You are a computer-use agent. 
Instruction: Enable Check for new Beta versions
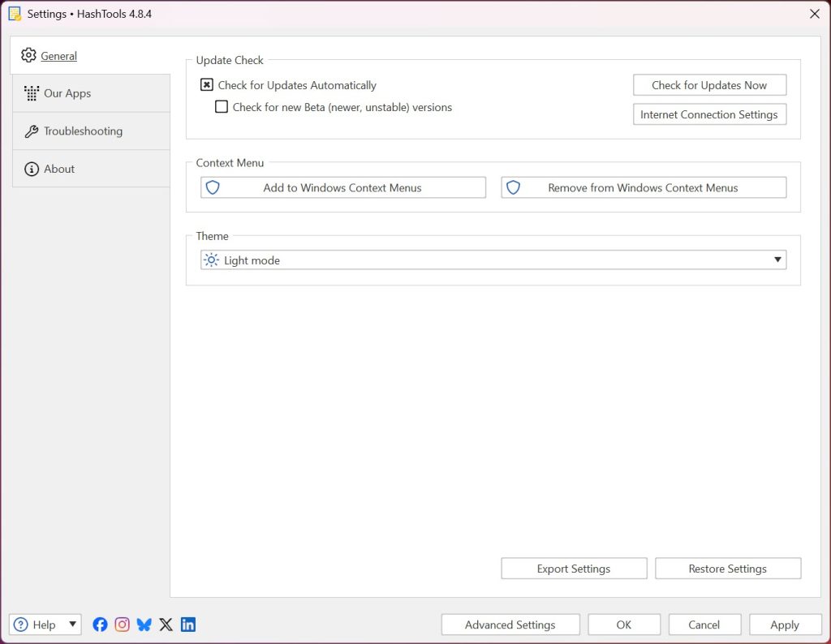coord(222,107)
